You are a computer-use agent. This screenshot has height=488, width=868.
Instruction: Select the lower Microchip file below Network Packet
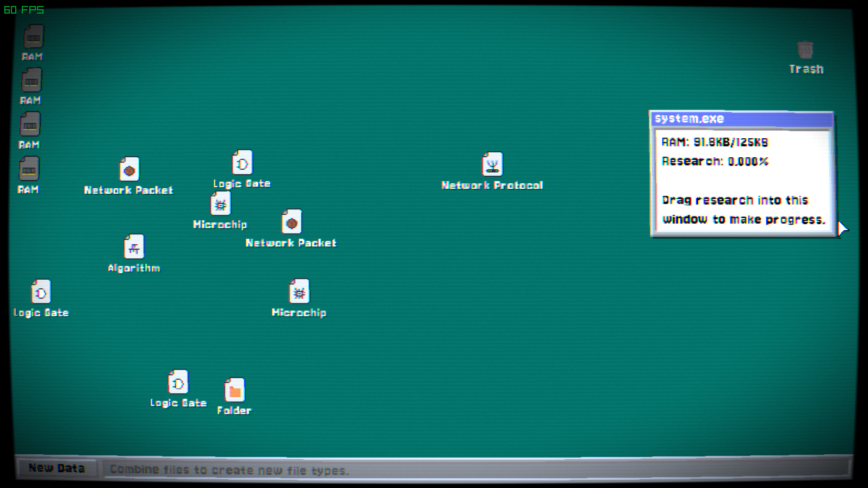point(299,292)
